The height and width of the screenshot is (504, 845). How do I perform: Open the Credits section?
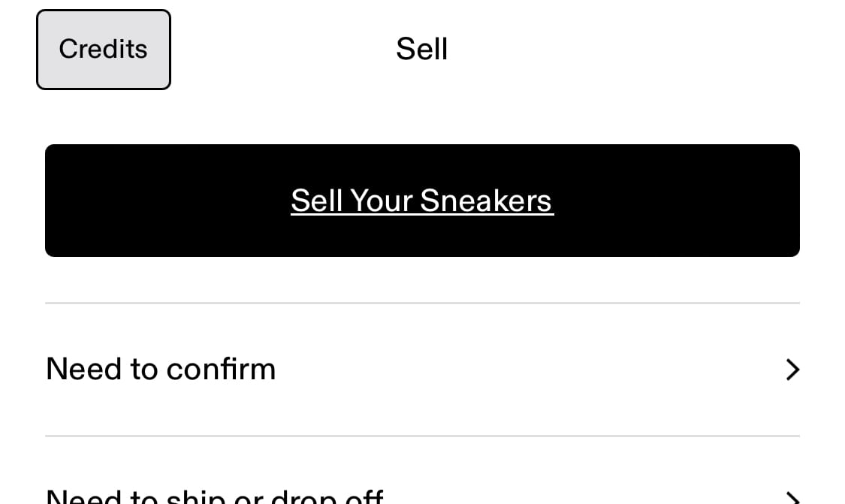point(103,49)
